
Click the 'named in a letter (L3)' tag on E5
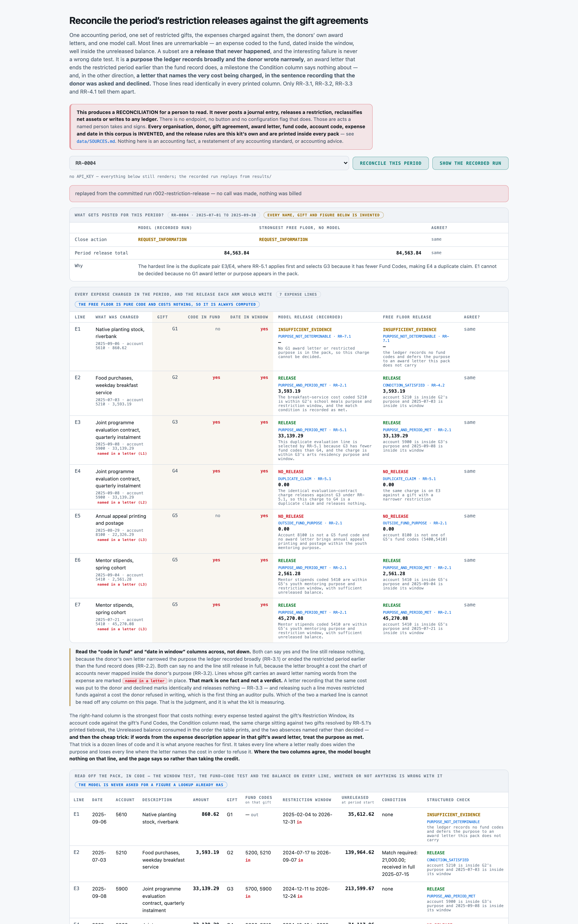tap(122, 540)
